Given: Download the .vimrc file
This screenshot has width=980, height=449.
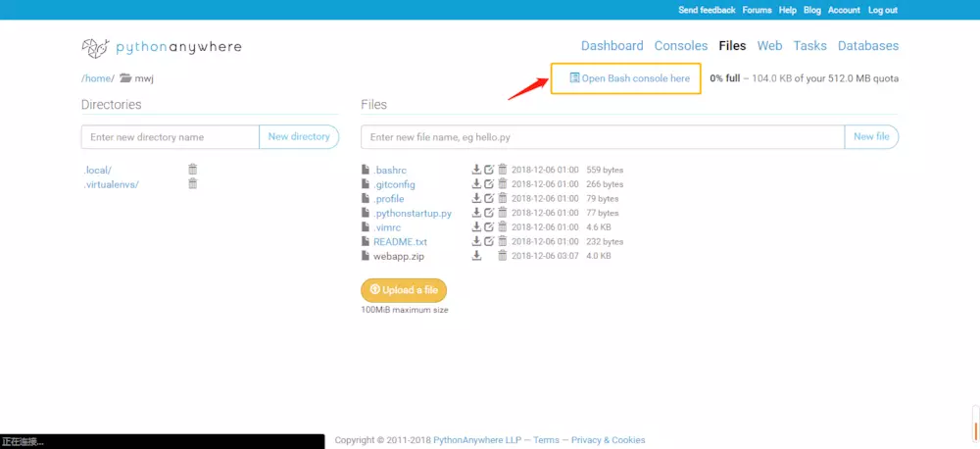Looking at the screenshot, I should pos(476,227).
